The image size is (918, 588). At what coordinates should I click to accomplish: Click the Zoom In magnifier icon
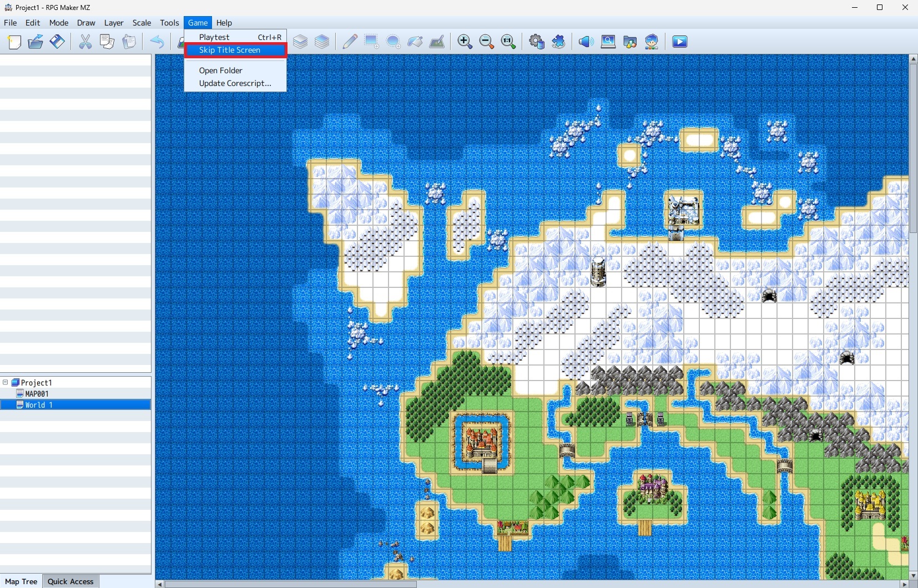[465, 42]
